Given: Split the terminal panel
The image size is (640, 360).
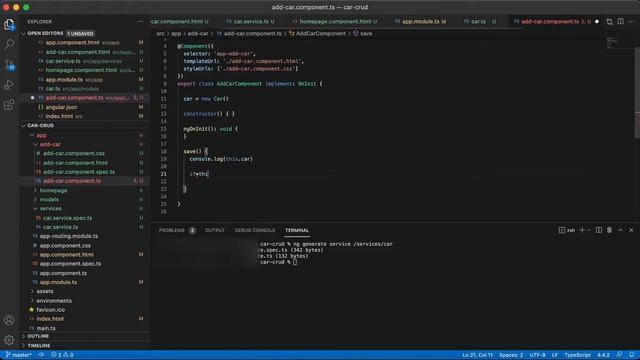Looking at the screenshot, I should [599, 230].
